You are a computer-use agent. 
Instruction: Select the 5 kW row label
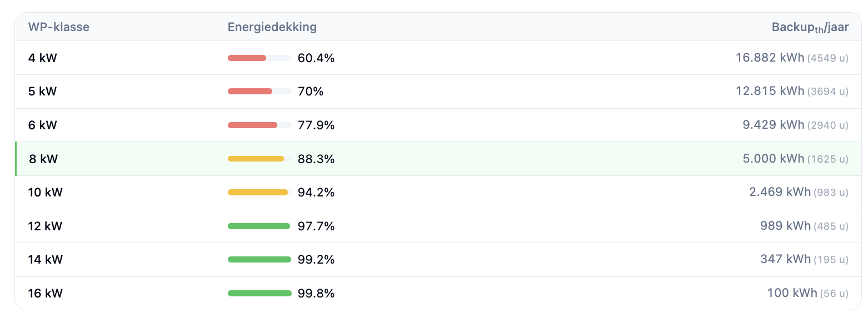(43, 92)
